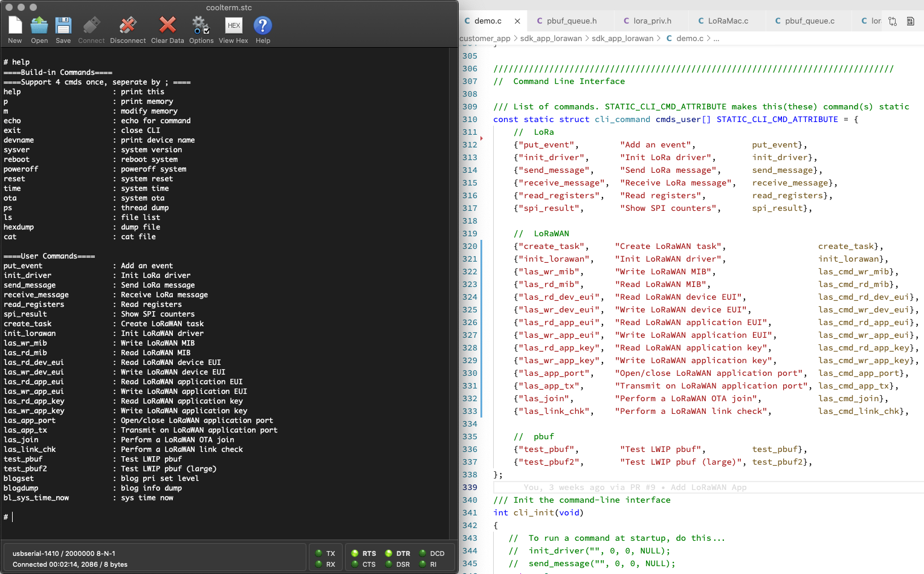The height and width of the screenshot is (574, 924).
Task: Toggle the DTR signal LED
Action: [x=389, y=553]
